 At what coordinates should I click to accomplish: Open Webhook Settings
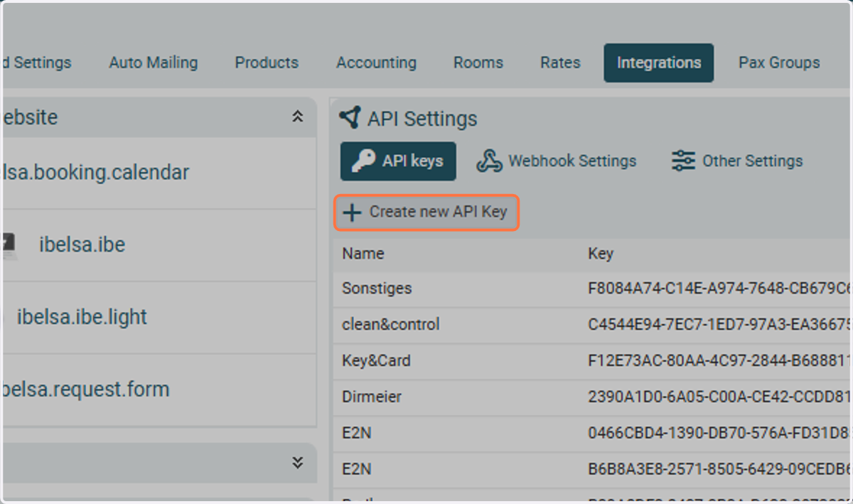click(557, 161)
